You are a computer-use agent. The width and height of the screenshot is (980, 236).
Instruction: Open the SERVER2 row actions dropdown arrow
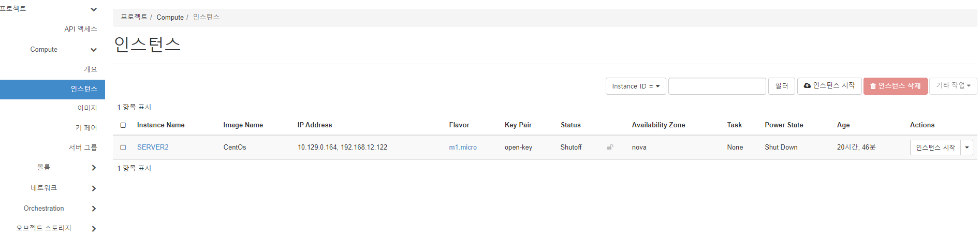[x=967, y=148]
